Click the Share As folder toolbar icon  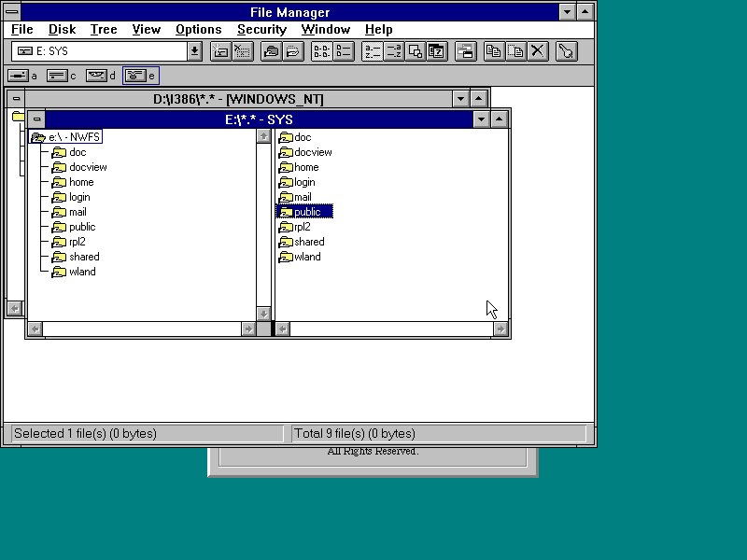pos(272,51)
